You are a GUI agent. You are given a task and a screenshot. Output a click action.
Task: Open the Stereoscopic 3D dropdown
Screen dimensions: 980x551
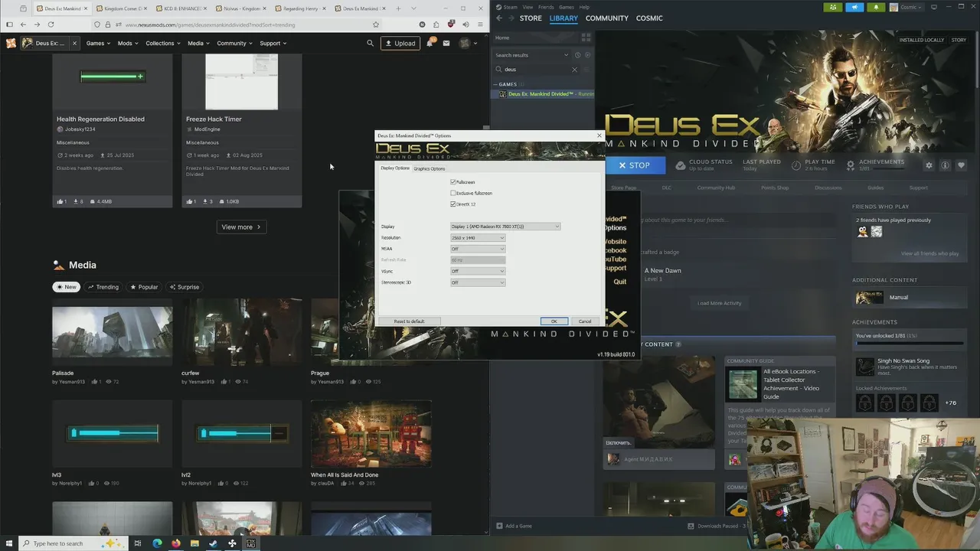[x=478, y=282]
